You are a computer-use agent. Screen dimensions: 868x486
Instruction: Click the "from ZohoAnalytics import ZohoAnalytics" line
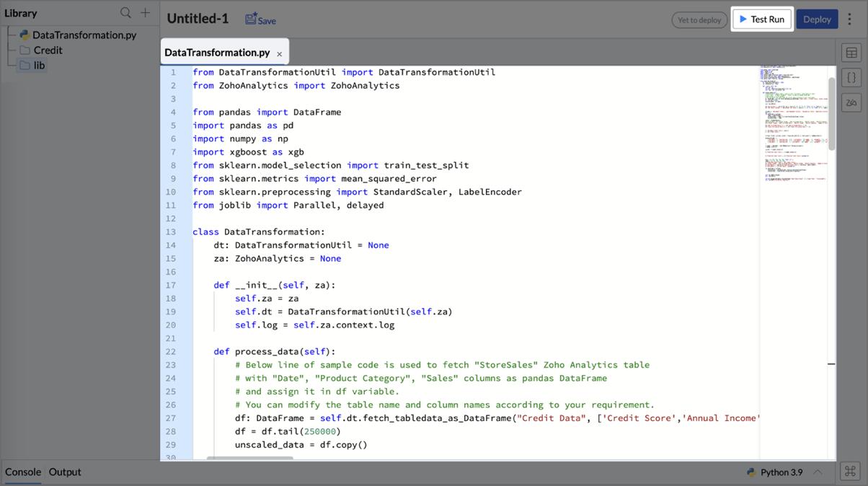tap(296, 86)
